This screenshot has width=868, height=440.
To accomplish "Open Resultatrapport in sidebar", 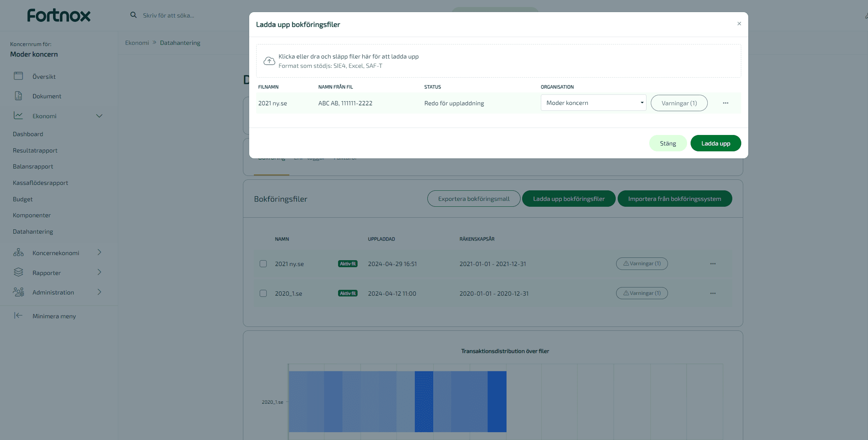I will pos(35,151).
